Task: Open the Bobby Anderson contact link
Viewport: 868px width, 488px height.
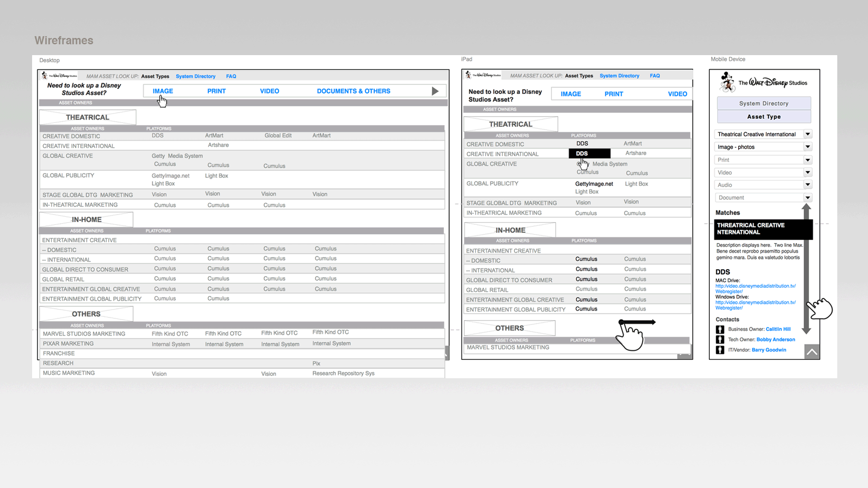Action: (776, 340)
